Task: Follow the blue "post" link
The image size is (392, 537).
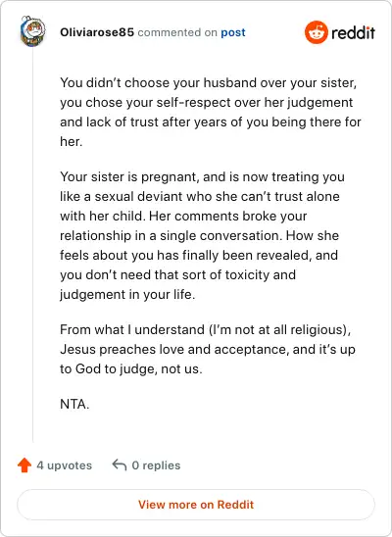Action: point(233,32)
